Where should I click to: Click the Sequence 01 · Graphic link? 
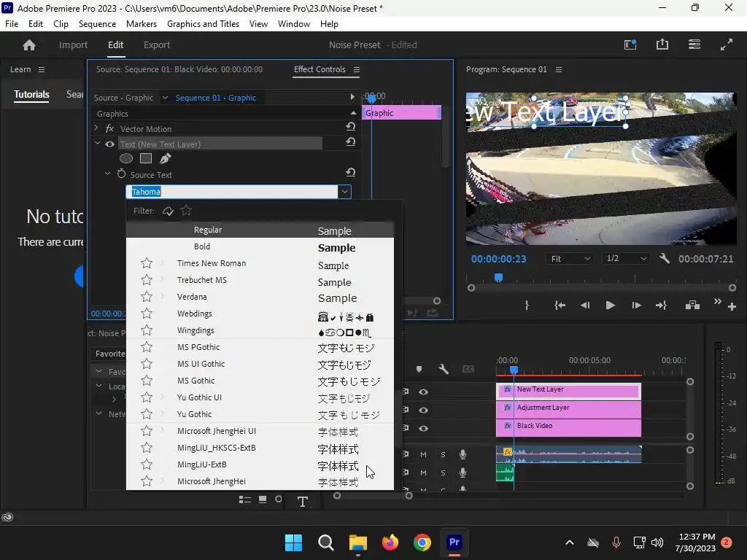click(x=216, y=98)
